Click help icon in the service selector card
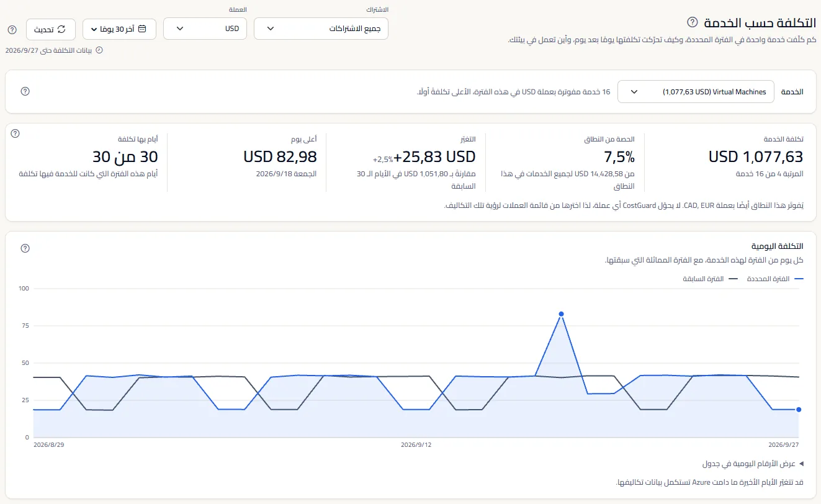Image resolution: width=821 pixels, height=504 pixels. click(x=25, y=91)
